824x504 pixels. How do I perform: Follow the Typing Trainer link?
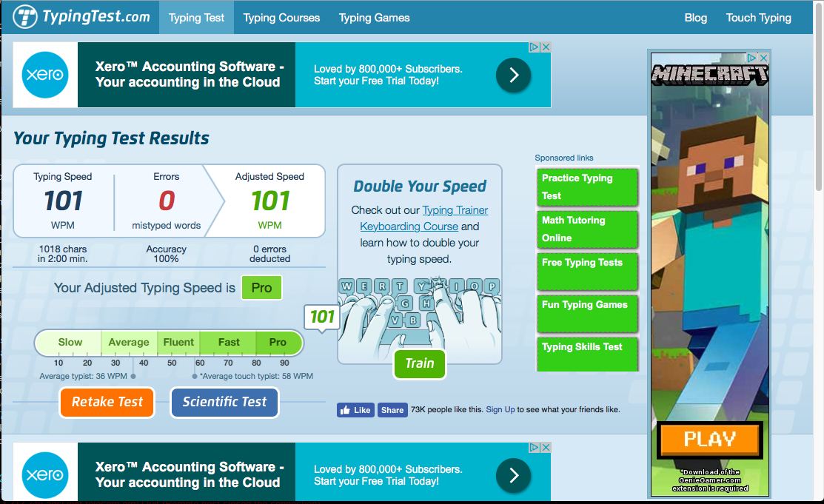tap(455, 210)
